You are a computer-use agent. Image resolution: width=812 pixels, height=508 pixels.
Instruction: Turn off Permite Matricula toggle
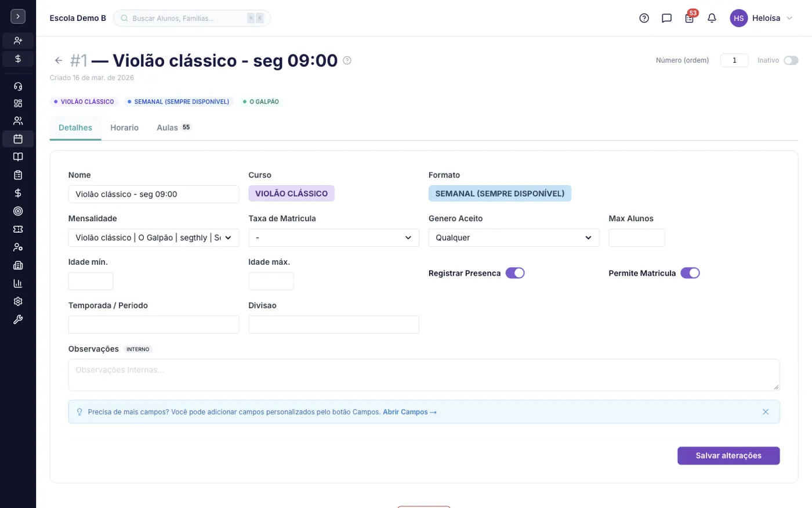pos(690,273)
